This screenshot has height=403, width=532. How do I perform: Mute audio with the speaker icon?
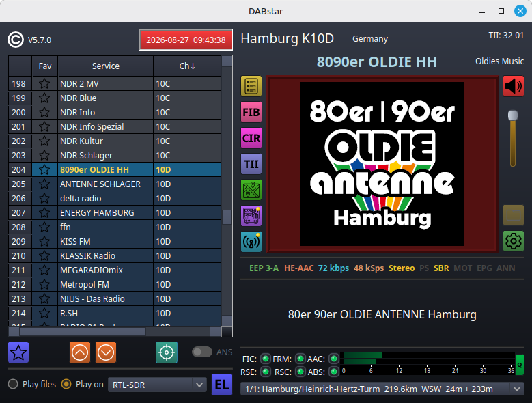(514, 86)
